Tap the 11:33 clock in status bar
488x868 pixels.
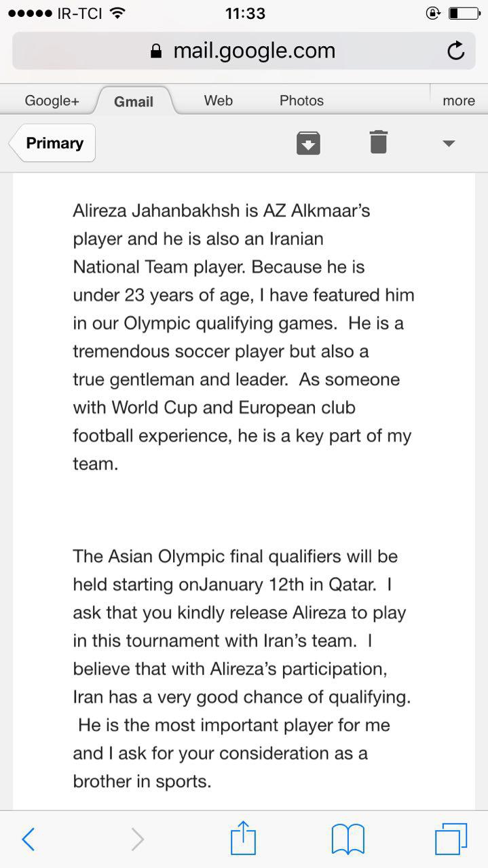click(x=244, y=13)
